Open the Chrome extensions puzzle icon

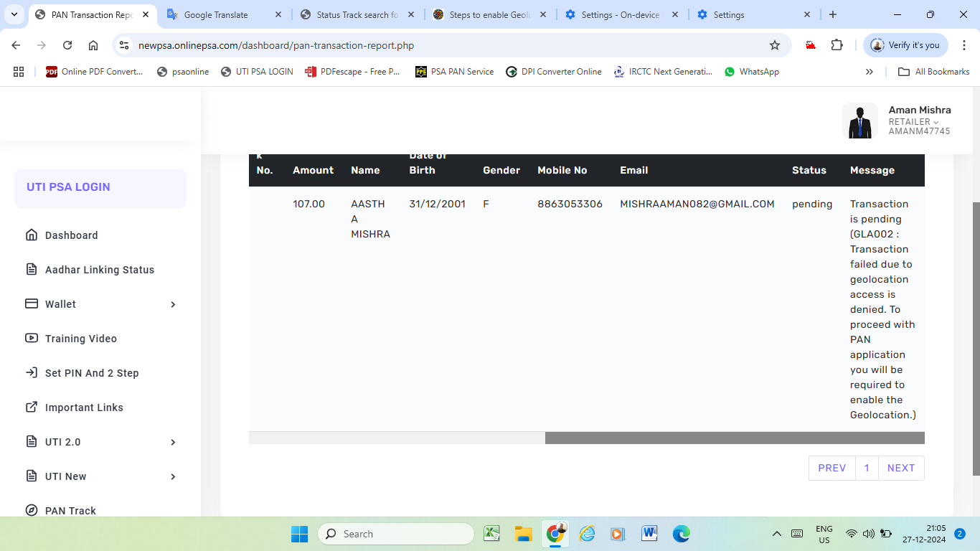coord(837,45)
